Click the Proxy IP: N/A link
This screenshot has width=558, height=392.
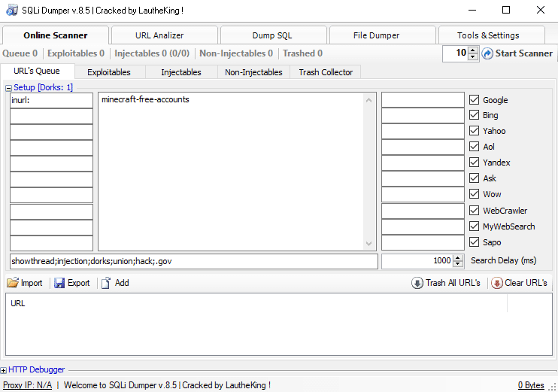click(x=27, y=385)
